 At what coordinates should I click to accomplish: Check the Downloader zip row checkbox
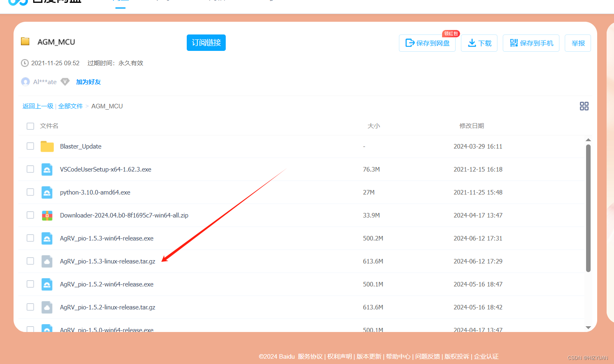[x=30, y=215]
